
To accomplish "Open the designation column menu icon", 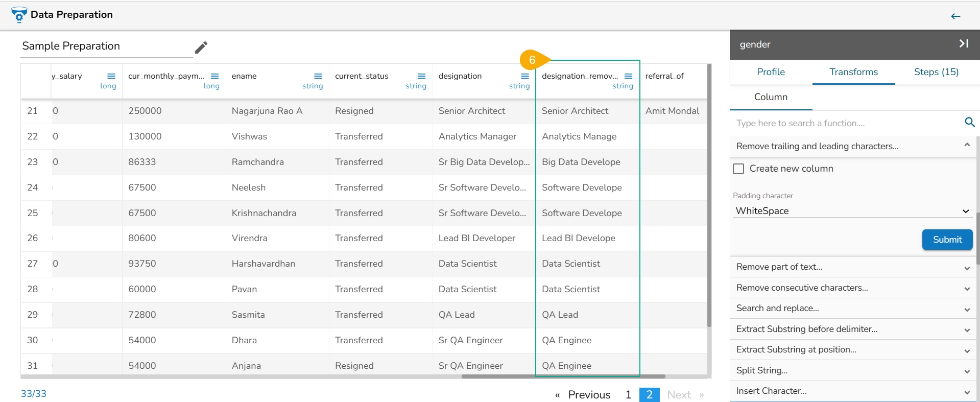I will (524, 76).
